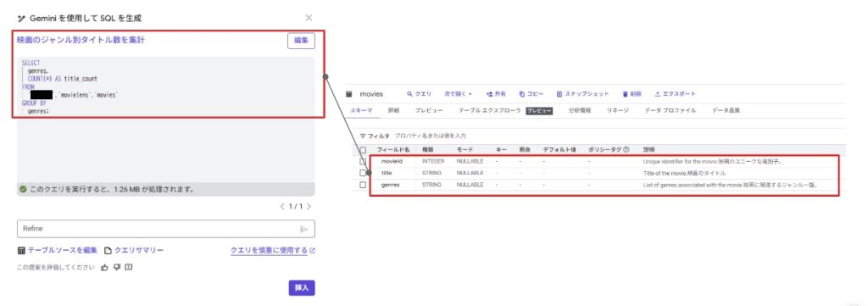This screenshot has height=306, width=868.
Task: Click the table icon beside movies
Action: pyautogui.click(x=349, y=95)
